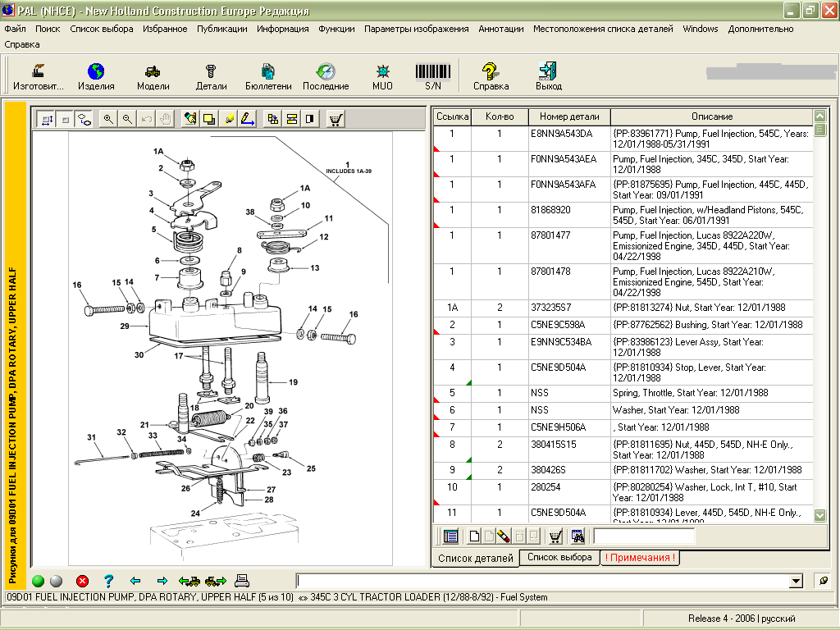The image size is (840, 630).
Task: Go to next figure cyan arrow
Action: [162, 582]
